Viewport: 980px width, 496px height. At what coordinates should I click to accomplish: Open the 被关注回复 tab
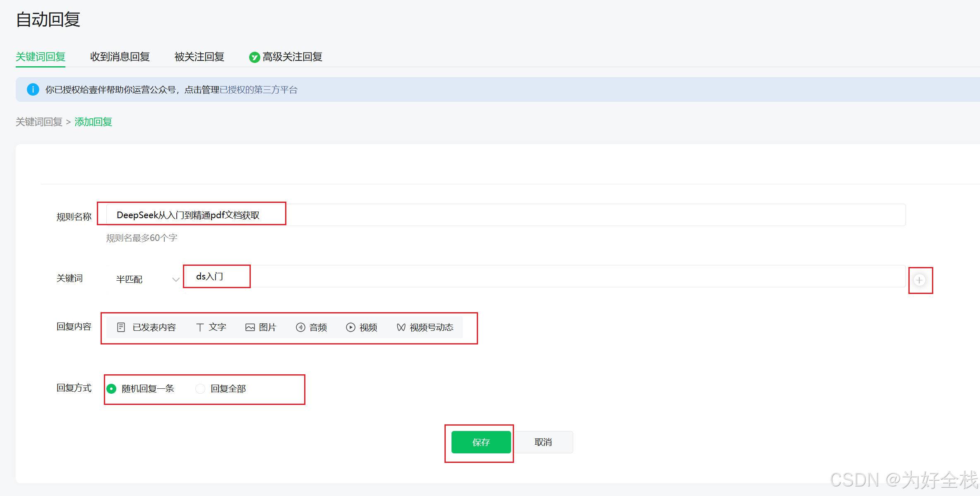click(199, 57)
